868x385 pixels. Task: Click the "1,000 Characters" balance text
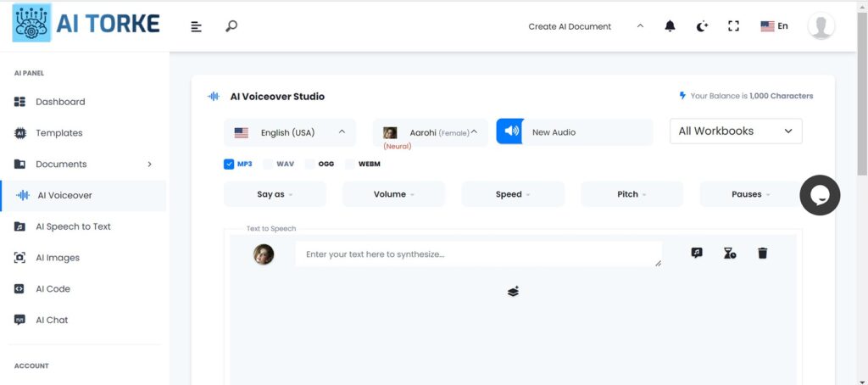pyautogui.click(x=781, y=96)
